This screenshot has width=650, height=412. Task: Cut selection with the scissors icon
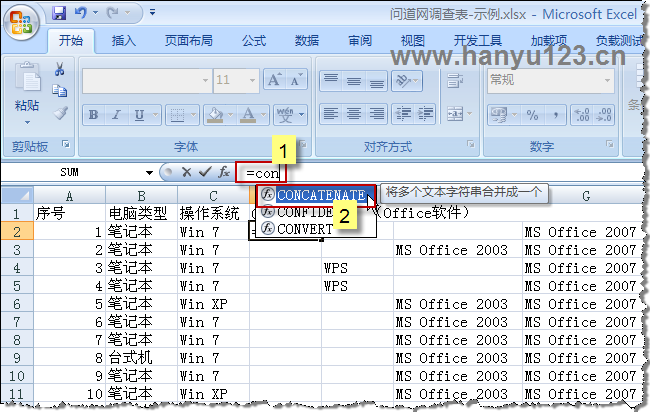[x=60, y=69]
